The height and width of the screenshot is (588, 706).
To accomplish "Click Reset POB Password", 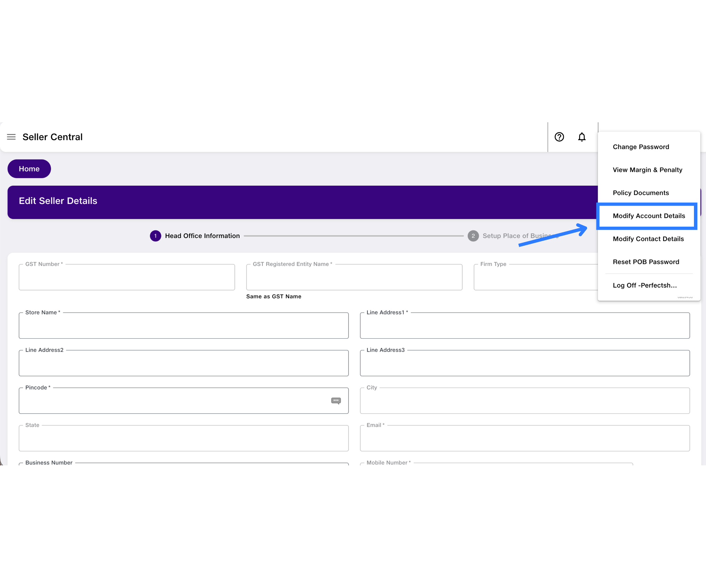I will click(x=646, y=262).
